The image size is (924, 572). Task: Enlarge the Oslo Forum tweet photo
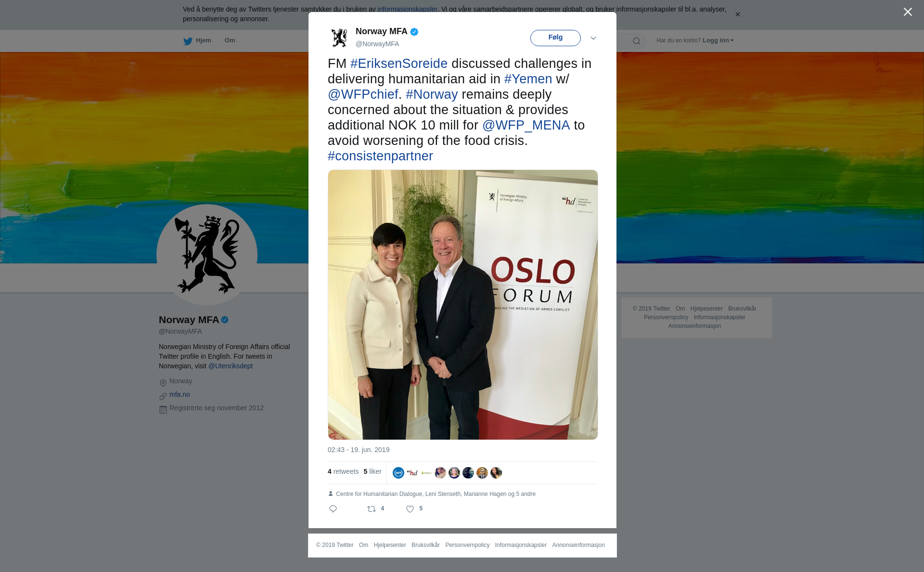pyautogui.click(x=463, y=305)
